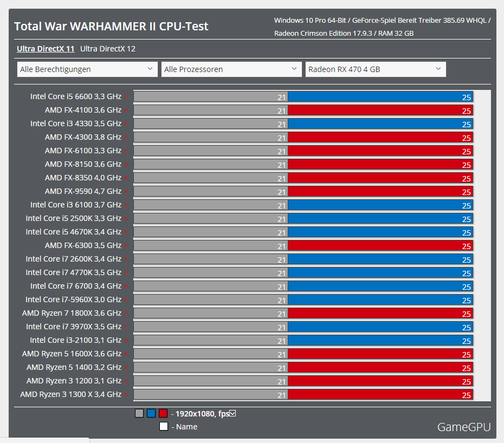Screen dimensions: 504x443
Task: Click red X beside AMD FX-4300 3,8 GHz
Action: click(126, 137)
